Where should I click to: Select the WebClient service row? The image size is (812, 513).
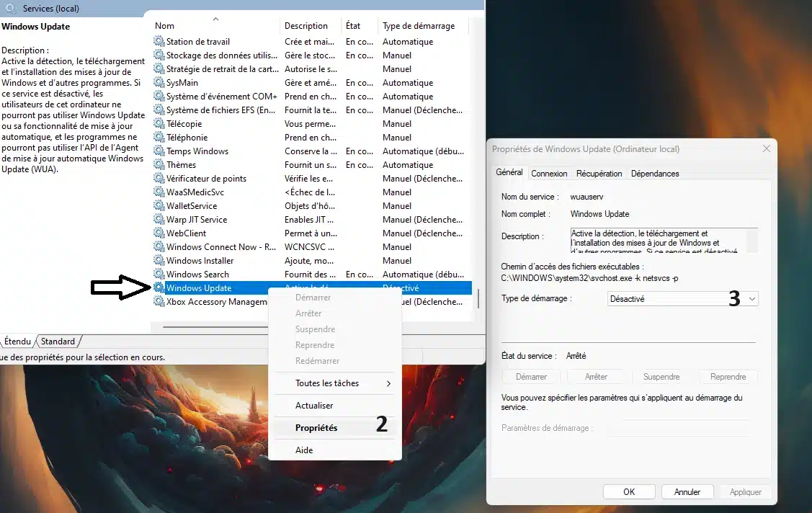pyautogui.click(x=312, y=233)
